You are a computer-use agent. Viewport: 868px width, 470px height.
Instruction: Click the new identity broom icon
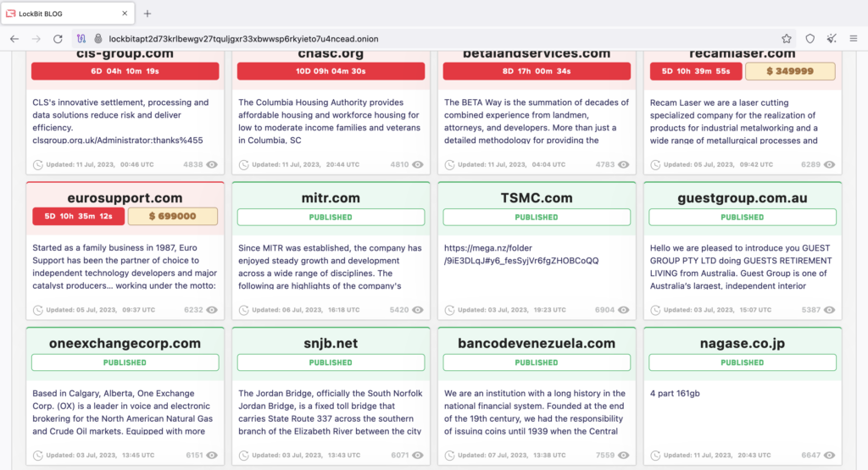coord(832,39)
